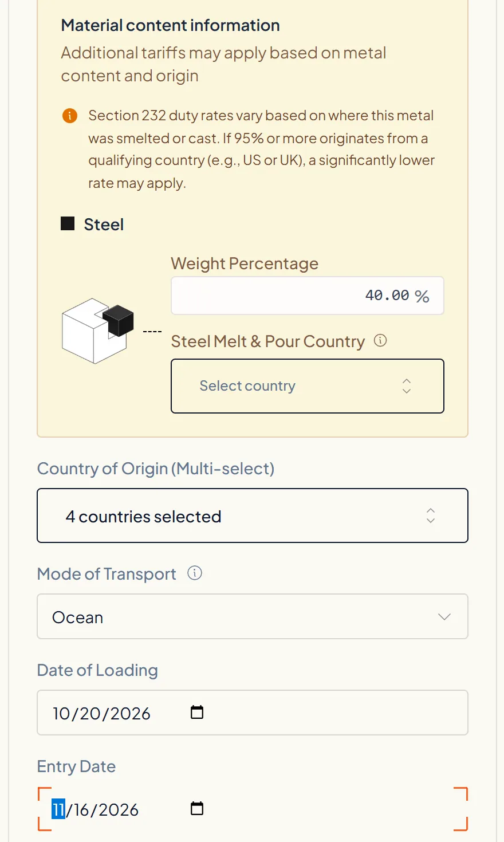Click the Material content information heading

click(x=171, y=25)
